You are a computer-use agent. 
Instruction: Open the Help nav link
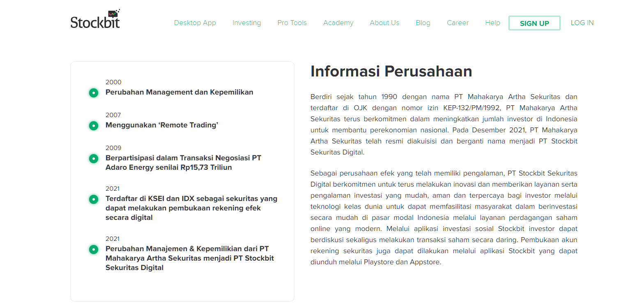(492, 23)
